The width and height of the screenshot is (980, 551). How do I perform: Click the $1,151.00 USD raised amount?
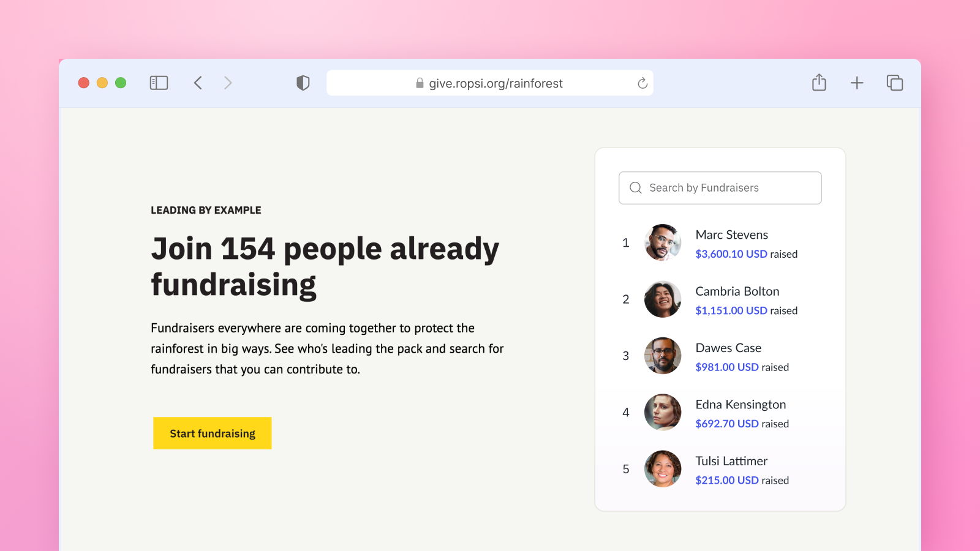[731, 310]
